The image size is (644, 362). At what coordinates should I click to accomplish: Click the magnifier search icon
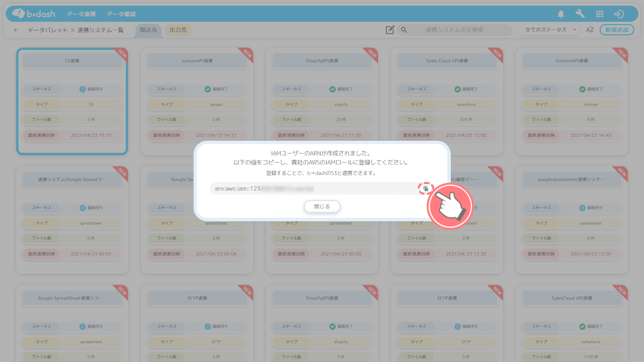404,30
